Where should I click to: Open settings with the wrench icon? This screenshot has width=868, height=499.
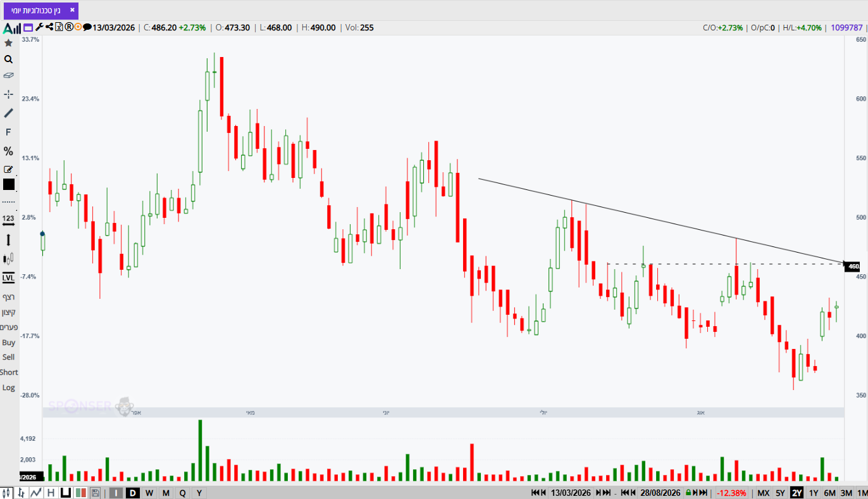click(x=39, y=27)
